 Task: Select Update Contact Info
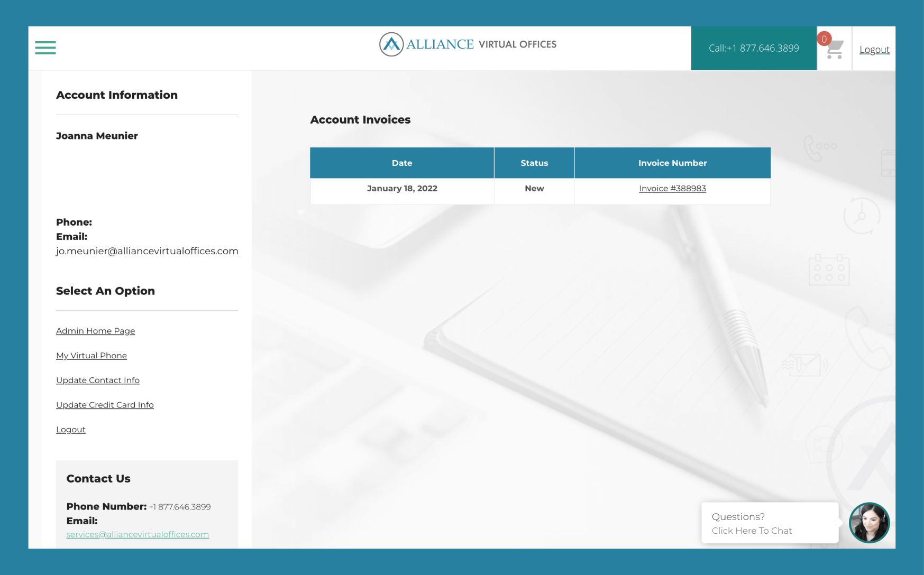tap(98, 381)
